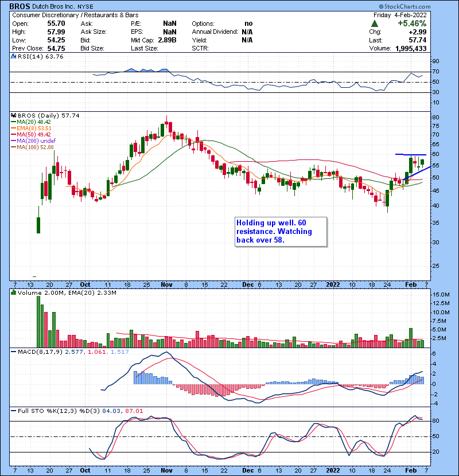
Task: Click the Low price 54.25
Action: pyautogui.click(x=56, y=40)
